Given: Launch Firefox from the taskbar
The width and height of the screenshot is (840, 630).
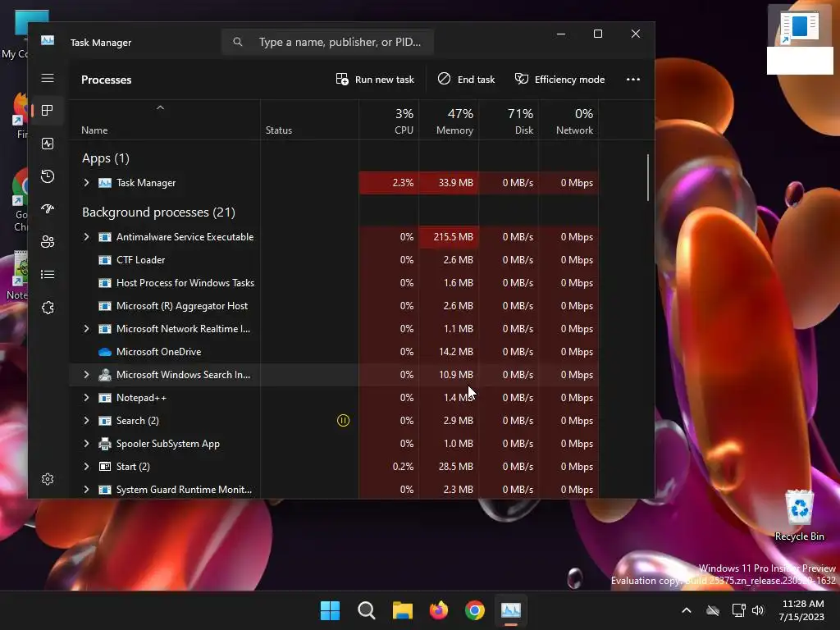Looking at the screenshot, I should pyautogui.click(x=439, y=610).
